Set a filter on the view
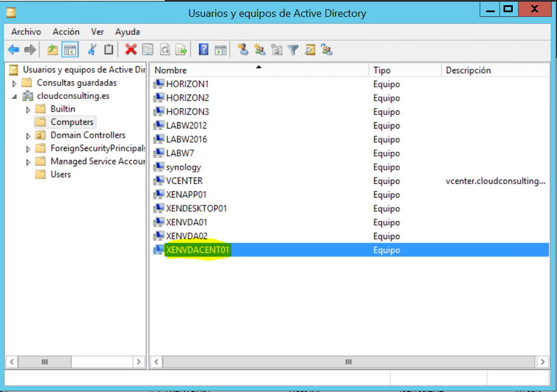 292,49
